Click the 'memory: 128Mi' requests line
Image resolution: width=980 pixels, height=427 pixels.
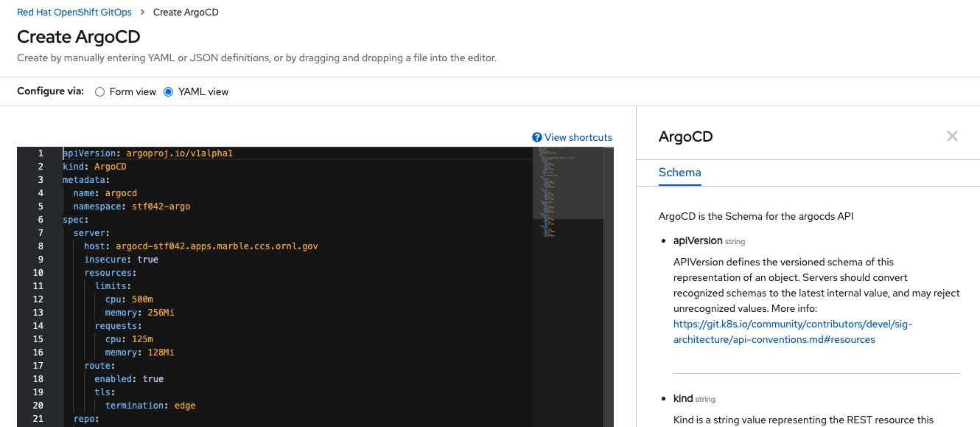click(x=139, y=353)
